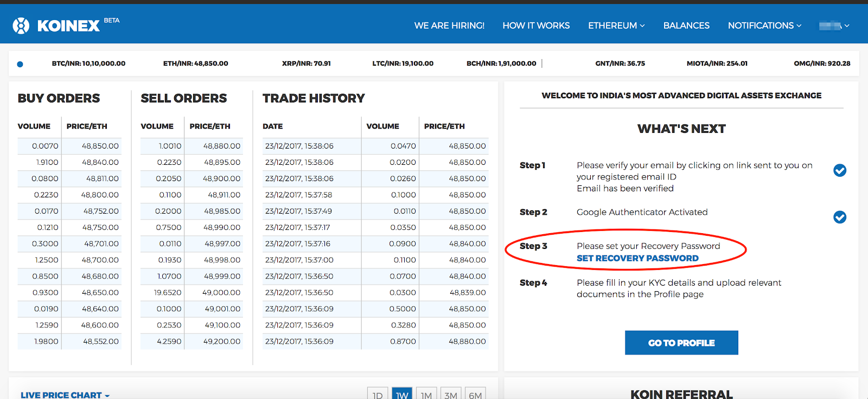Click the Step 2 activated checkmark icon
The height and width of the screenshot is (399, 868).
840,217
